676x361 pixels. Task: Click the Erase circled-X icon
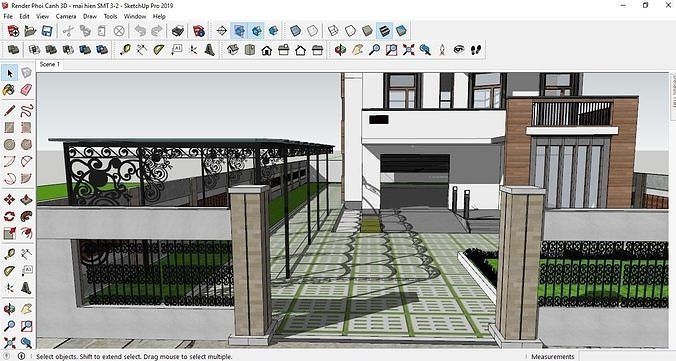click(x=119, y=31)
